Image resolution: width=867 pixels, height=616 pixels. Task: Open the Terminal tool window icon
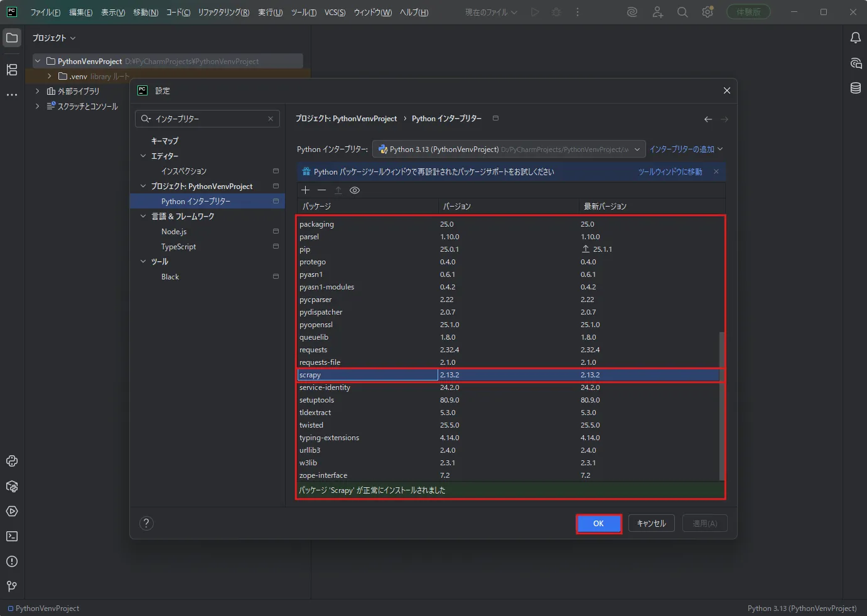[12, 536]
